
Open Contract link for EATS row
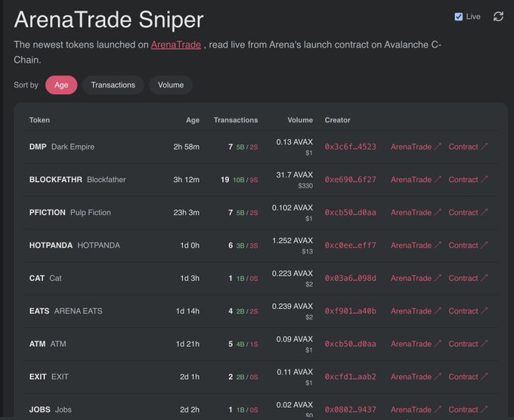click(x=468, y=311)
